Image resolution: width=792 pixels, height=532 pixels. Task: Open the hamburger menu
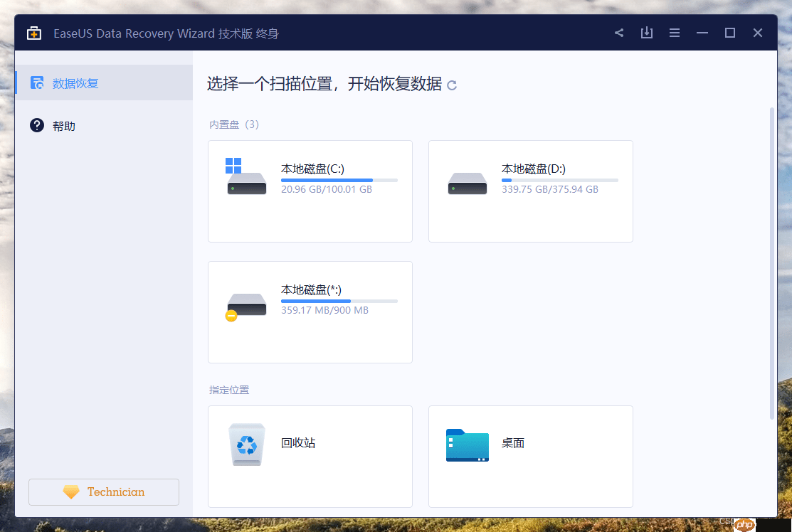click(674, 32)
